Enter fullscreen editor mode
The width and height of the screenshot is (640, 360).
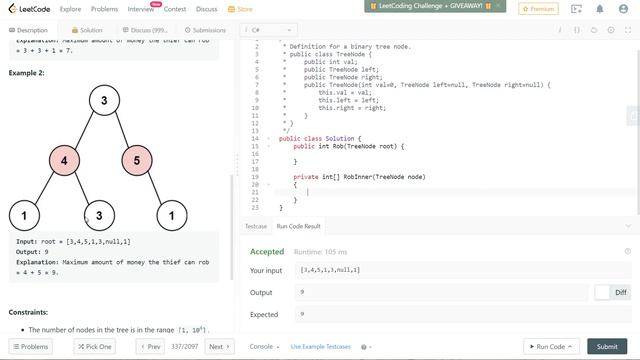click(x=628, y=30)
